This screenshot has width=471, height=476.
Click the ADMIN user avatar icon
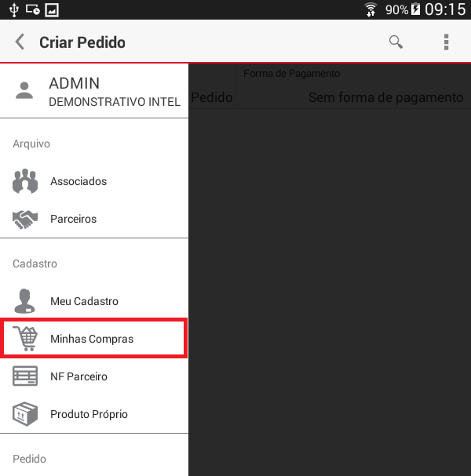(24, 90)
